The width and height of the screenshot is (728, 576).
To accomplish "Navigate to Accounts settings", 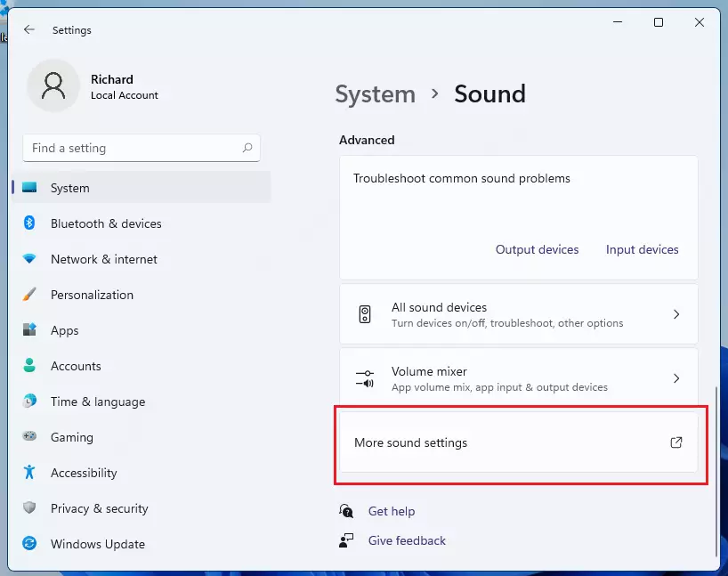I will click(142, 366).
